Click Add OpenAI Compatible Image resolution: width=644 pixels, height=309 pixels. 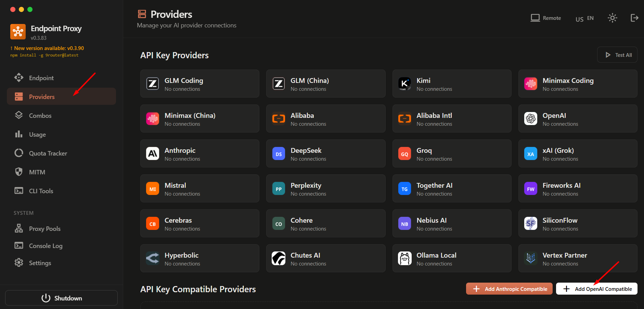596,289
